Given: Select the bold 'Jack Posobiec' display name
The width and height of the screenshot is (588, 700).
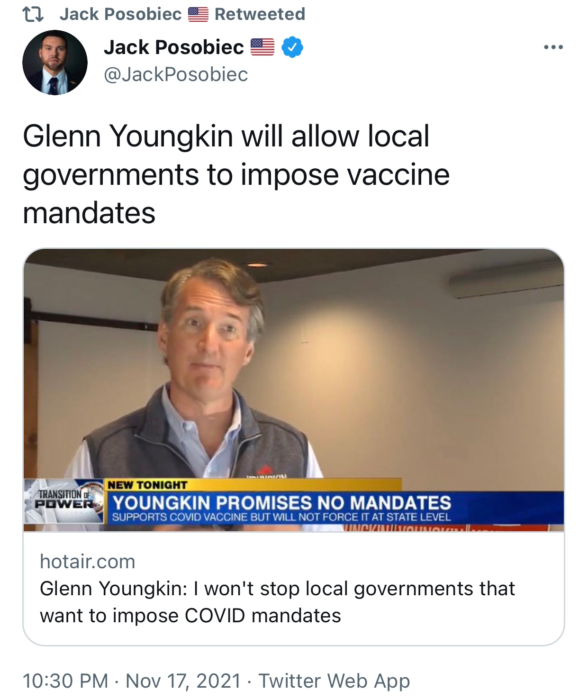Looking at the screenshot, I should (x=174, y=47).
